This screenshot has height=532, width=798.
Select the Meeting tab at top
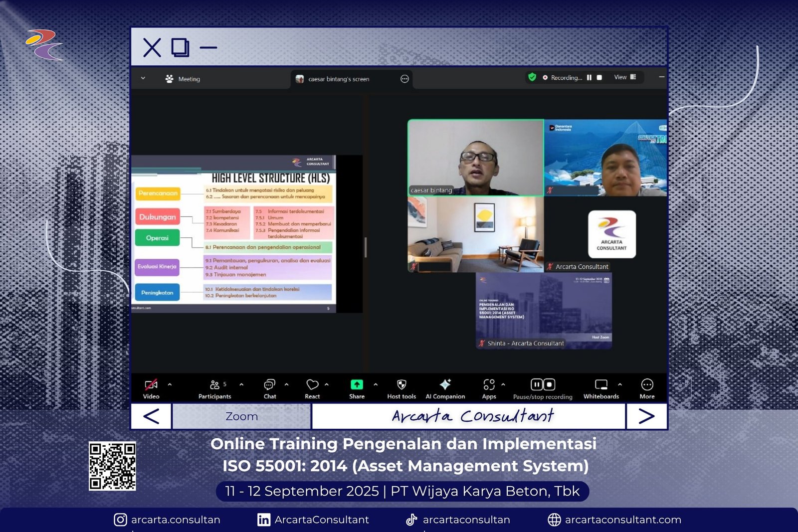point(183,79)
